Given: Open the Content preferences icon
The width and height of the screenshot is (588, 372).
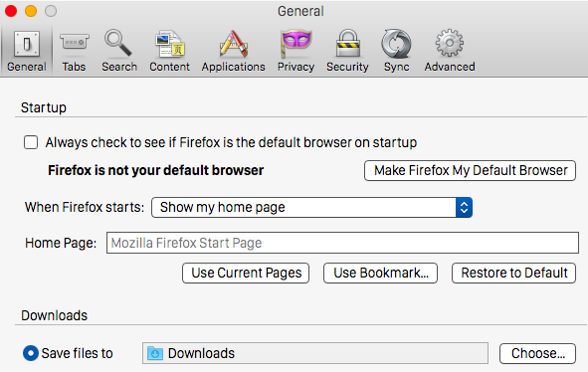Looking at the screenshot, I should point(169,44).
